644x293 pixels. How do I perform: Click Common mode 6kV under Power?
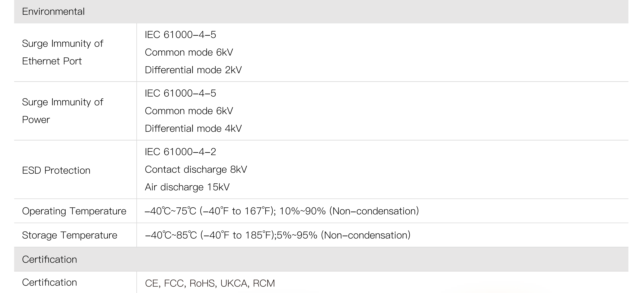coord(189,111)
